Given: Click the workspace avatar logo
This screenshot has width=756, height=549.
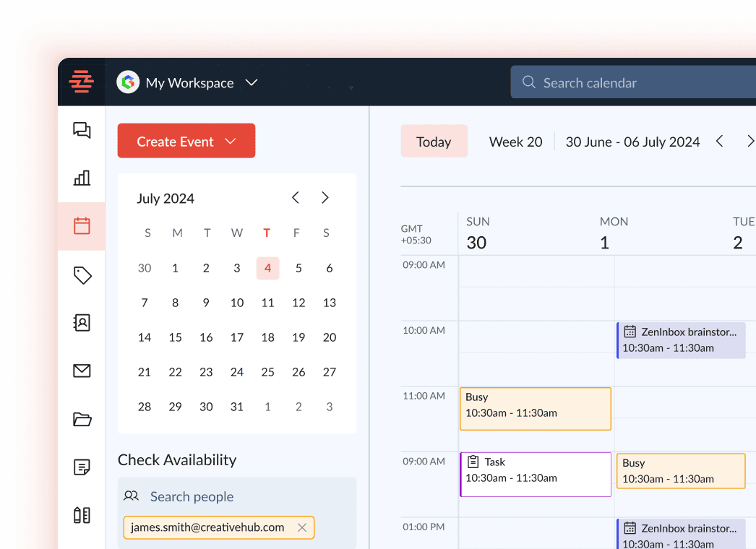Looking at the screenshot, I should coord(128,82).
